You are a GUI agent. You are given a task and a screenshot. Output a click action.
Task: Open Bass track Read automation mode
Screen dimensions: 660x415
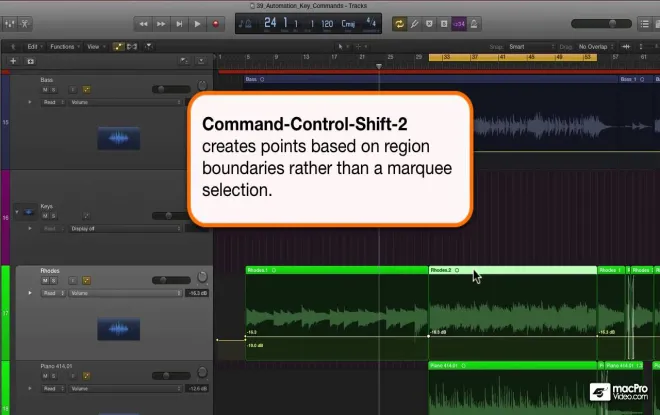[53, 102]
